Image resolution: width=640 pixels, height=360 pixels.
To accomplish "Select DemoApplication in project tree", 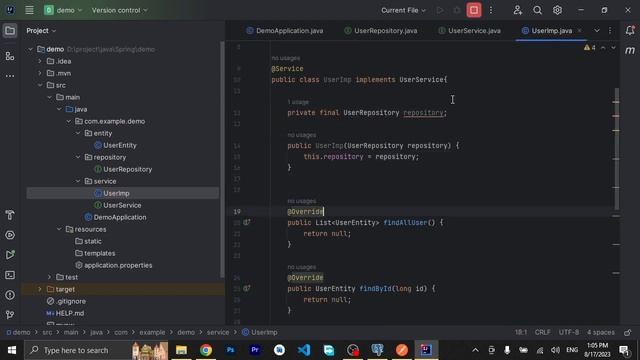I will (120, 217).
